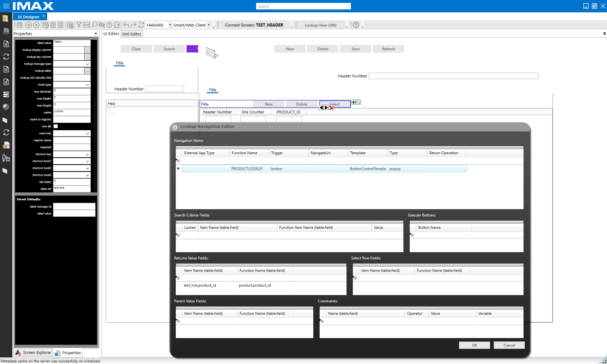The image size is (607, 364).
Task: Click the filter funnel icon
Action: (79, 25)
